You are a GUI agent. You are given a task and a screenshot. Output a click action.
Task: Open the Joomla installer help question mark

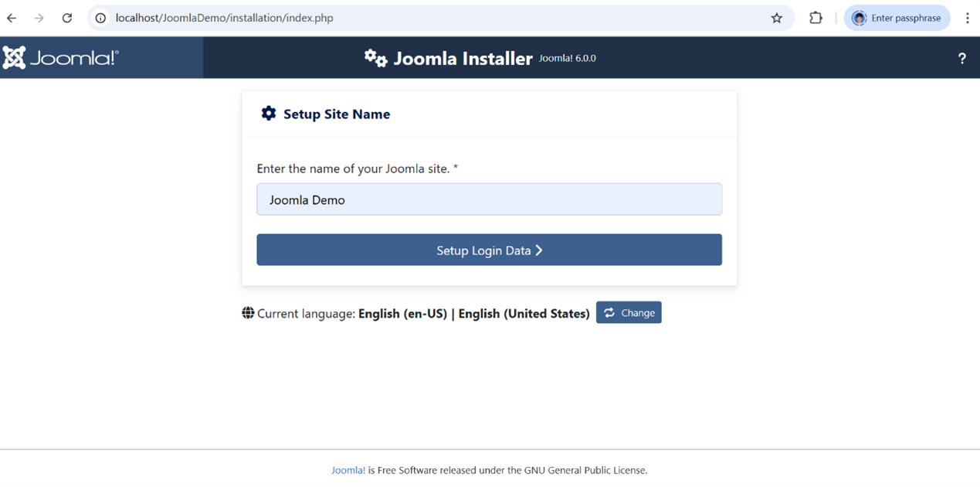tap(961, 58)
